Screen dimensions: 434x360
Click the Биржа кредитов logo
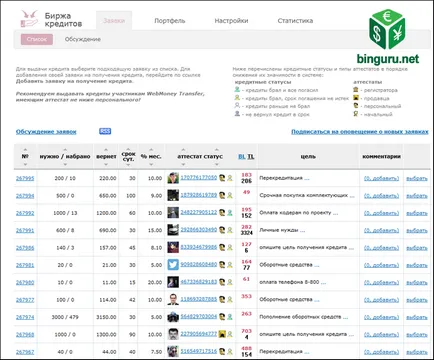(x=51, y=19)
